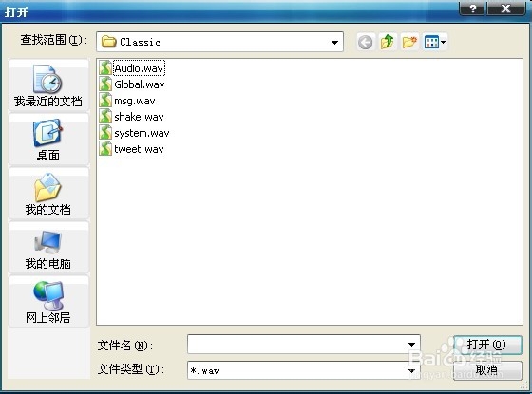532x394 pixels.
Task: Select the file name tweet.wav
Action: click(139, 149)
